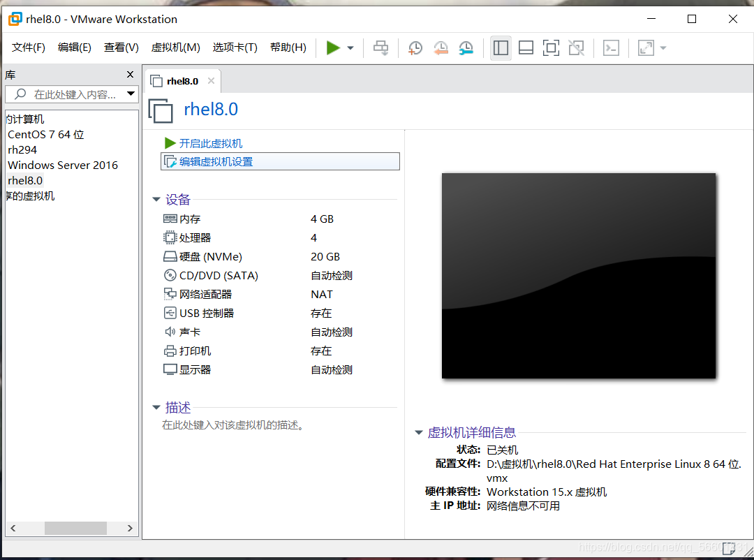Image resolution: width=754 pixels, height=560 pixels.
Task: Select CentOS 7 64 位 in library
Action: click(x=45, y=134)
